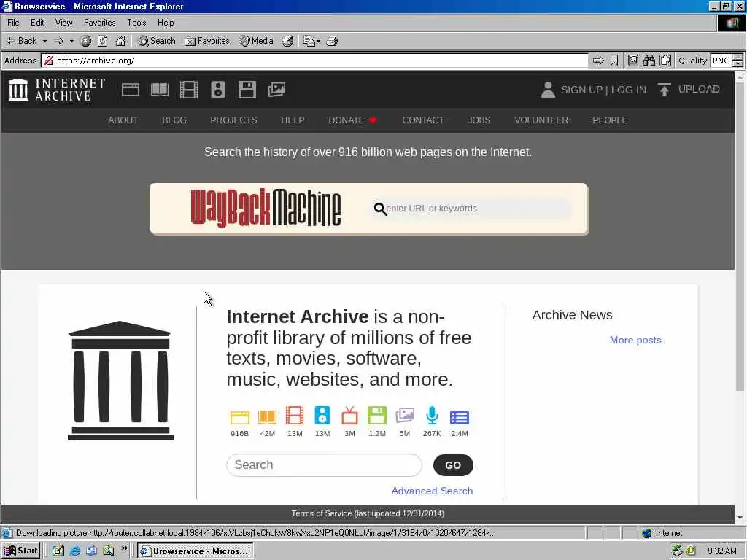The height and width of the screenshot is (560, 747).
Task: Click the bookmarks book icon
Action: pyautogui.click(x=633, y=61)
